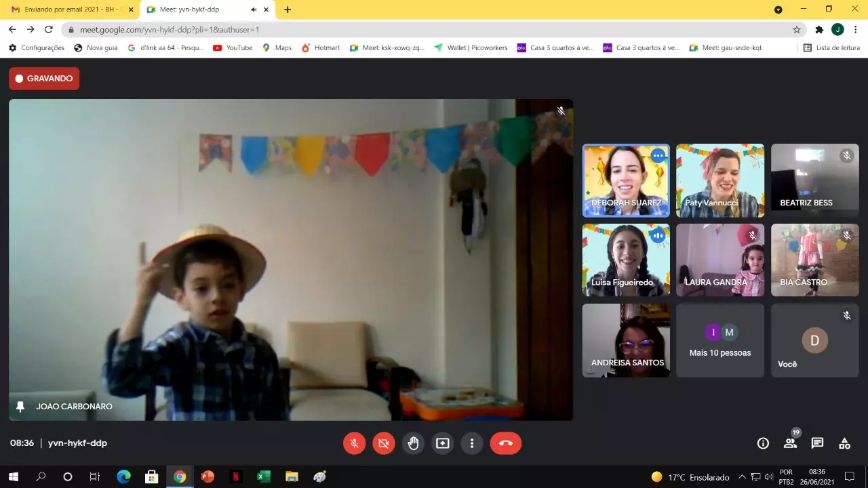Open more options three-dot menu
This screenshot has height=488, width=868.
coord(472,443)
